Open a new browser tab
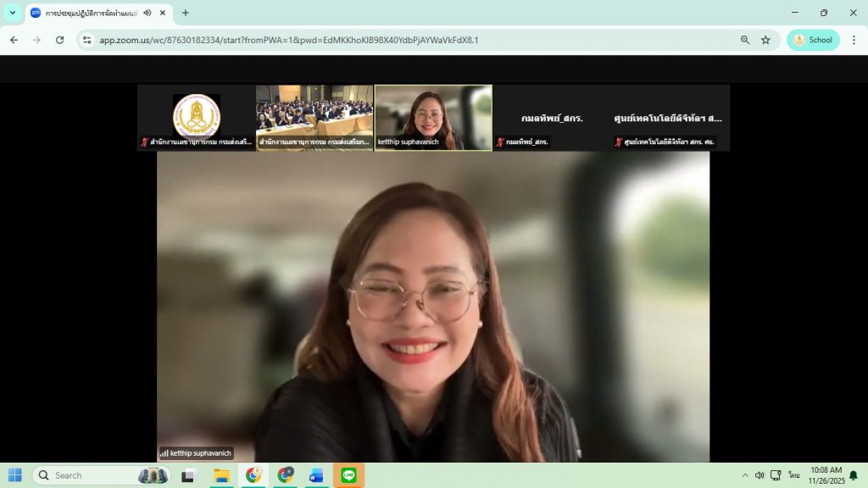868x488 pixels. 186,13
